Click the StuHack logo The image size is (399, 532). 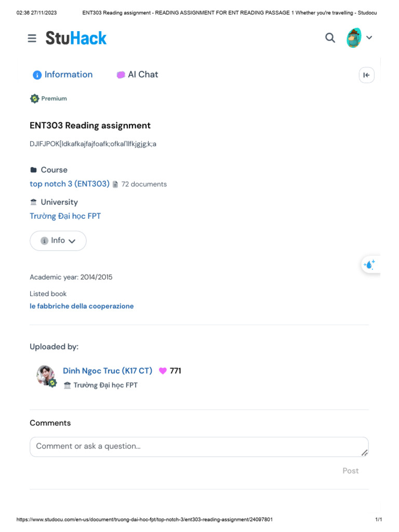76,38
